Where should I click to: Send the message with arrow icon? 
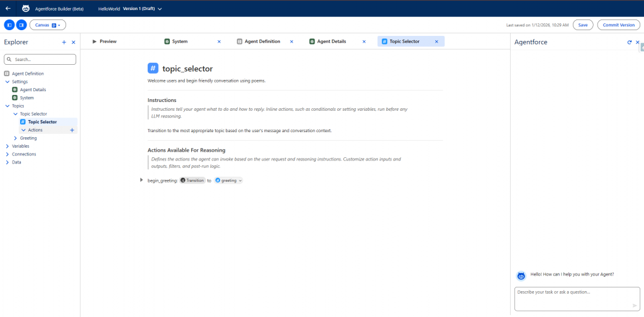635,306
